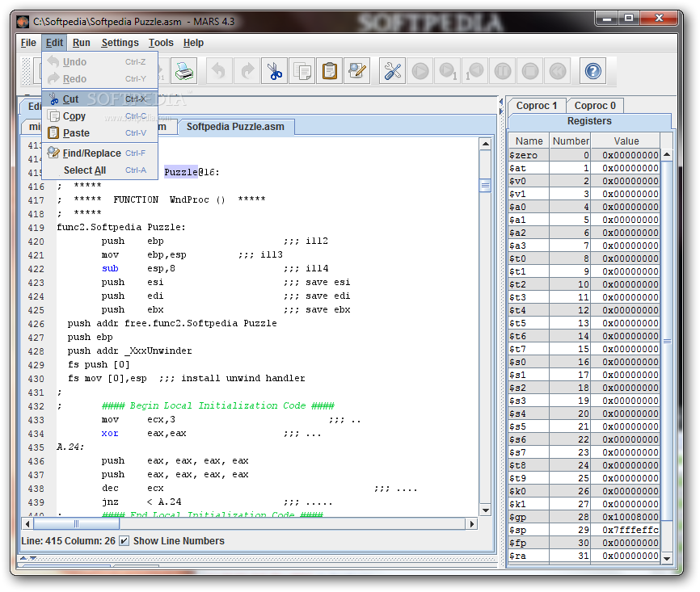Select the Softpedia Puzzle.asm file tab
This screenshot has width=700, height=592.
coord(235,127)
